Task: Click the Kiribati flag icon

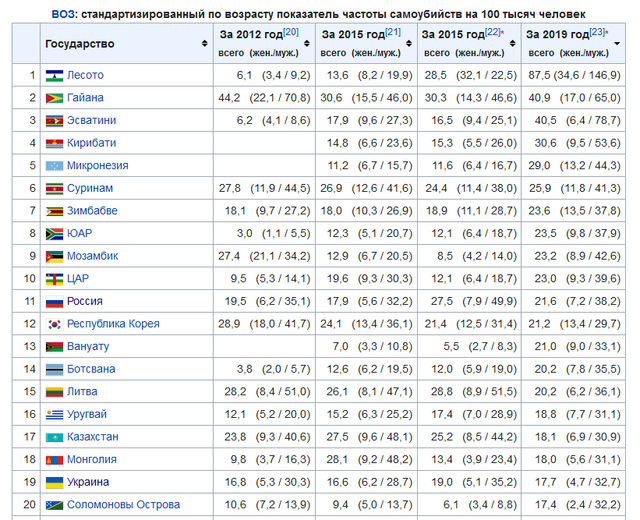Action: pos(54,143)
